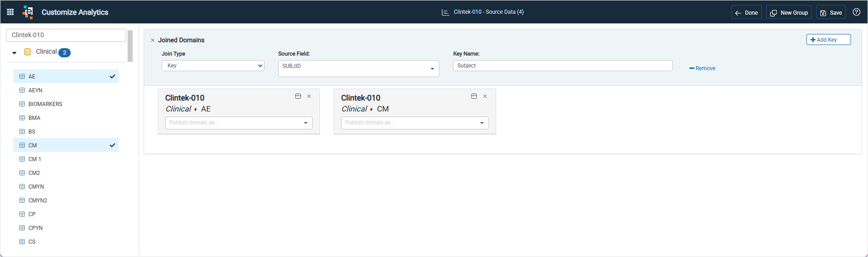Click the chart icon beside Clintek-010 Source Data
868x257 pixels.
click(445, 12)
